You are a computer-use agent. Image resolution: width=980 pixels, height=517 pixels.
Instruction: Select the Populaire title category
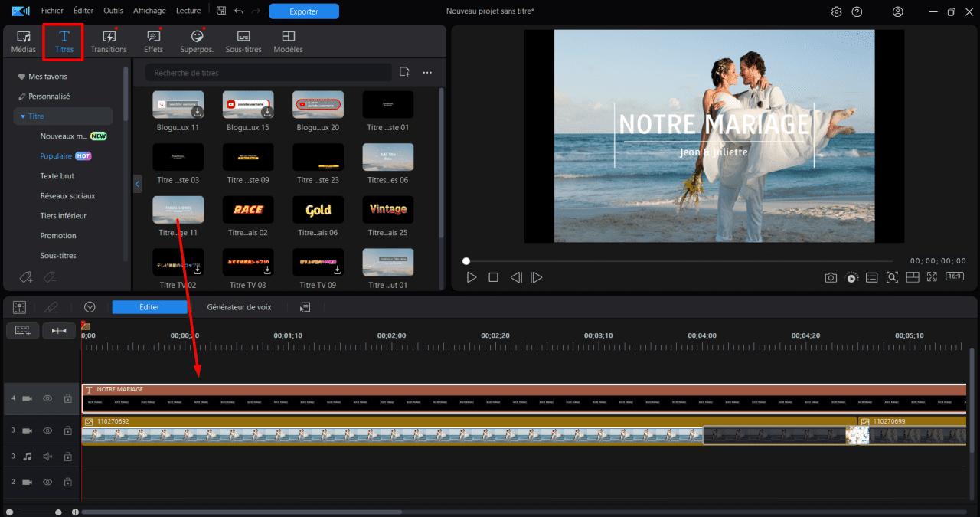[x=56, y=156]
